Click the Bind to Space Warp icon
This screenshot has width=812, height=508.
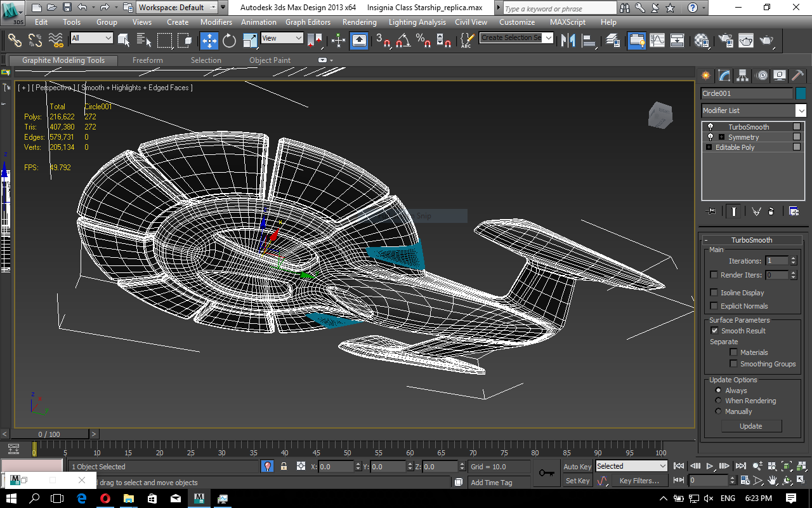pos(56,40)
